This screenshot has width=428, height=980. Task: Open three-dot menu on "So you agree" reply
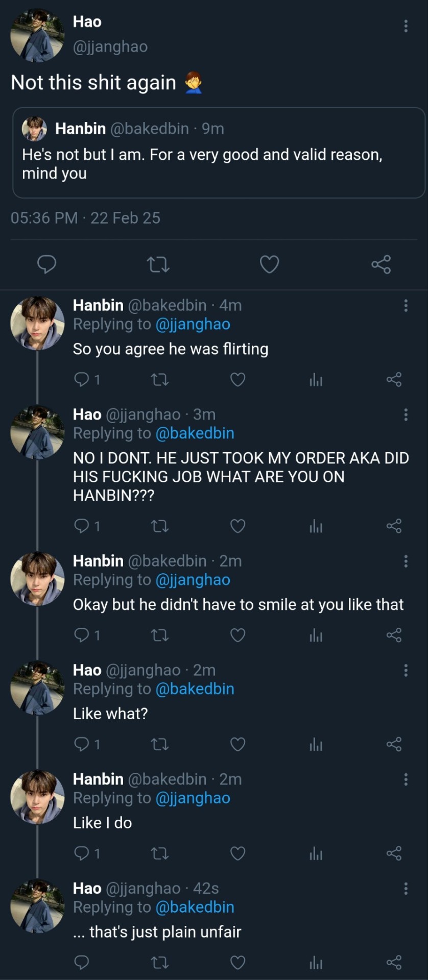point(406,305)
